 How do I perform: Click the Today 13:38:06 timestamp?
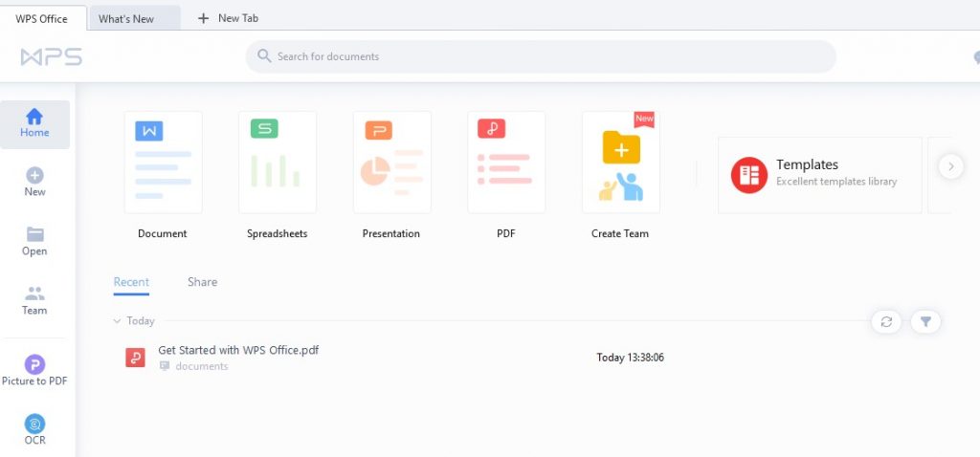(x=630, y=358)
